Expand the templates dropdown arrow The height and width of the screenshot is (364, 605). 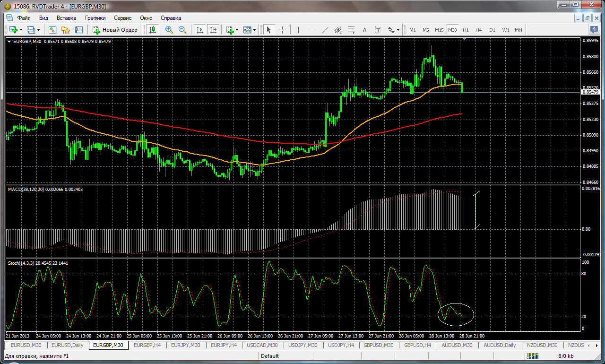tap(255, 30)
